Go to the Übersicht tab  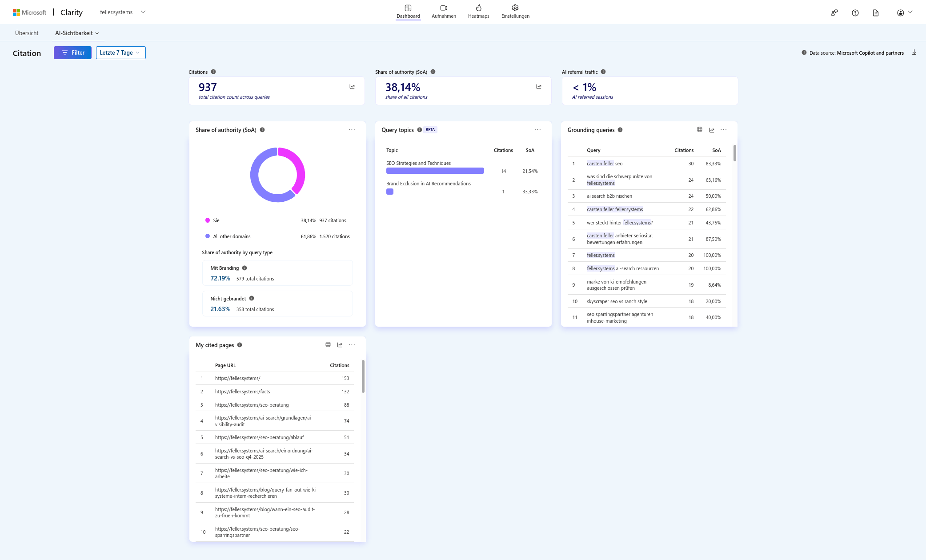(x=27, y=33)
